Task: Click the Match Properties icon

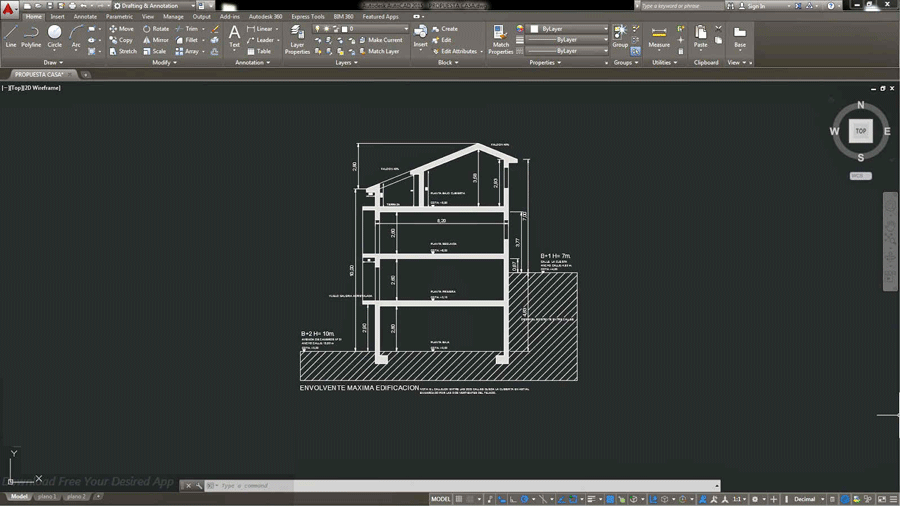Action: [501, 40]
